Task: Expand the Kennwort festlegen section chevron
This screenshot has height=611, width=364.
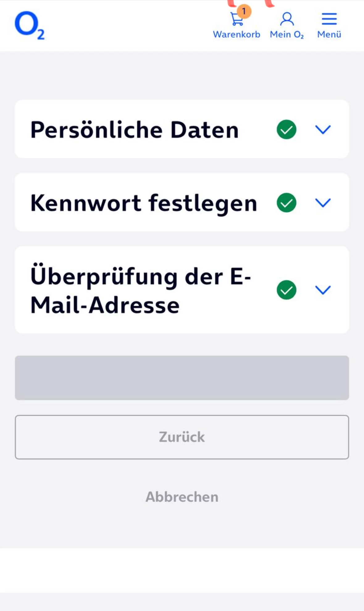Action: pos(323,203)
